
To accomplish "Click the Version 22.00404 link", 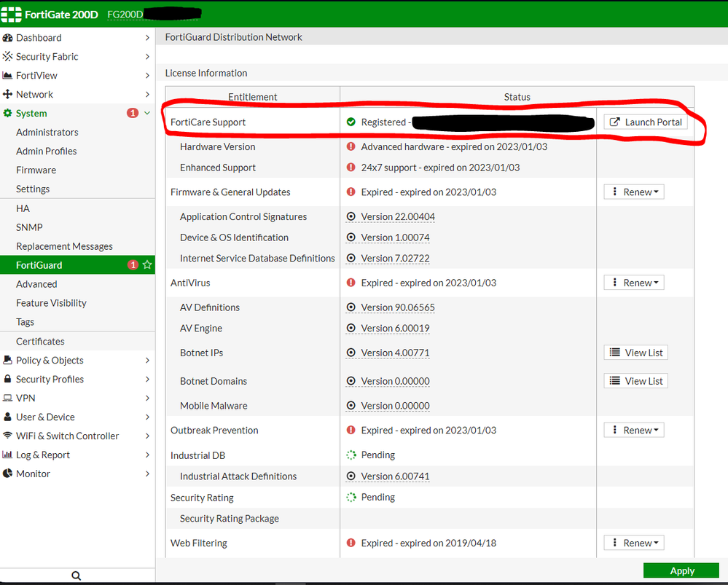I will pos(398,217).
